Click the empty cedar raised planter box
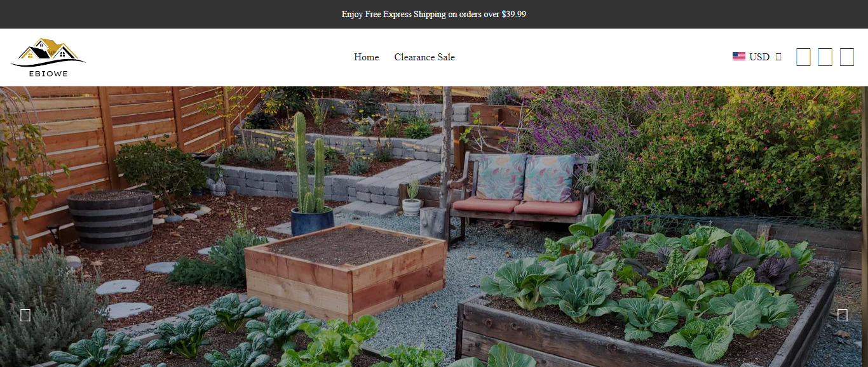 pyautogui.click(x=346, y=270)
